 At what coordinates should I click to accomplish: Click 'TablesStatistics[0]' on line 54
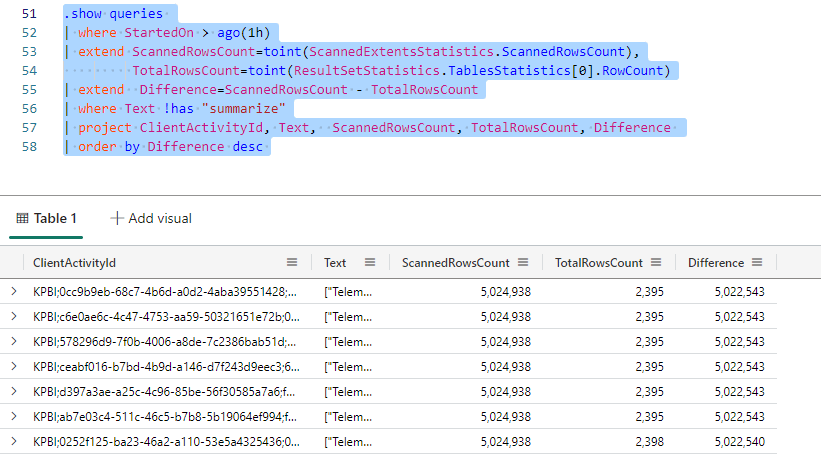tap(521, 71)
